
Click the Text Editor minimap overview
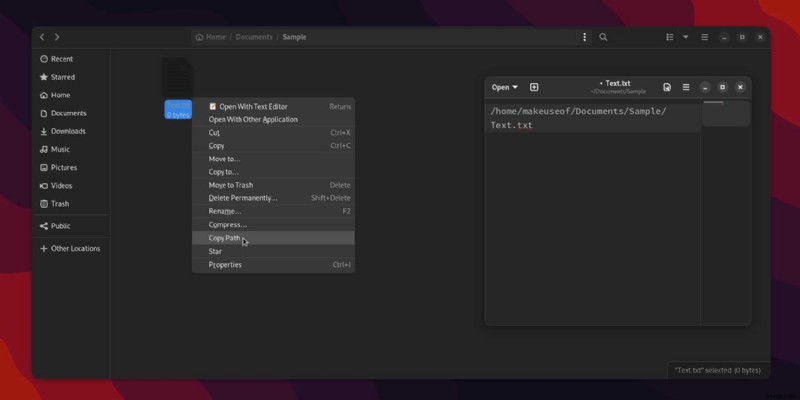pos(726,113)
